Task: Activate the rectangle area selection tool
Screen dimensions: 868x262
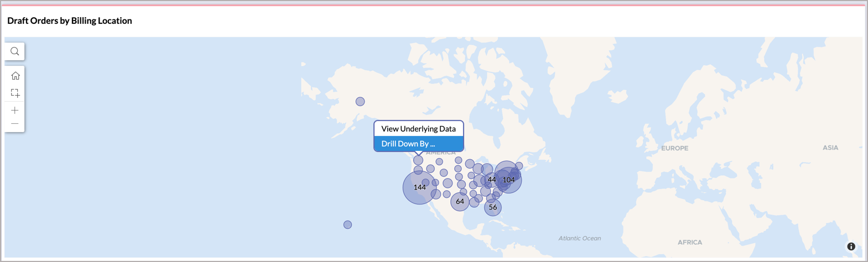Action: (x=15, y=93)
